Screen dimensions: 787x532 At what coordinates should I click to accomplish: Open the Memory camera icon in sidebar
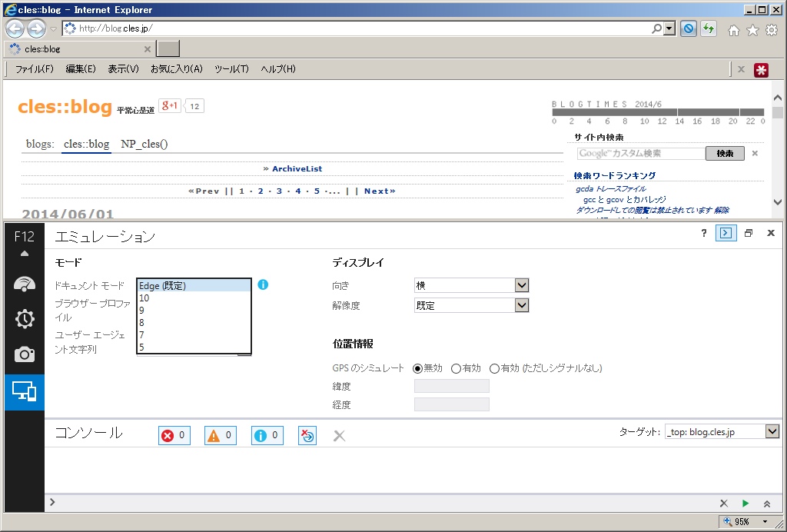click(24, 354)
